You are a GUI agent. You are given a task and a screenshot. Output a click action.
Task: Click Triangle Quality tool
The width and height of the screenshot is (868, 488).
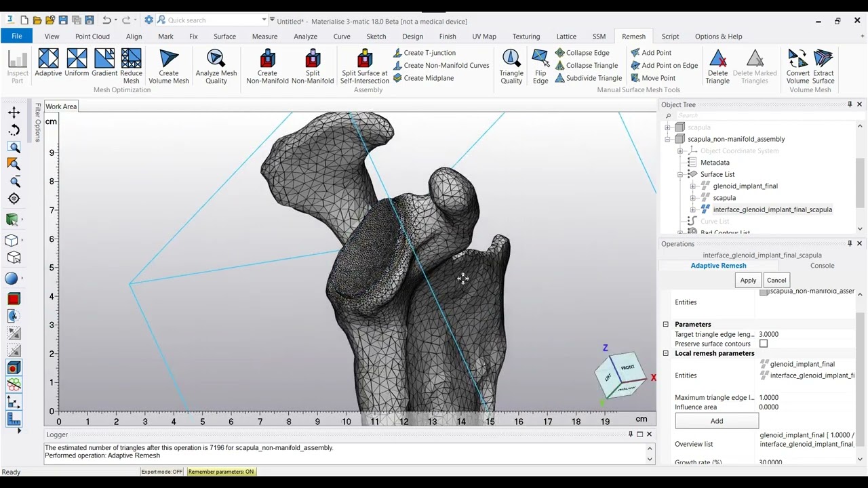tap(511, 66)
